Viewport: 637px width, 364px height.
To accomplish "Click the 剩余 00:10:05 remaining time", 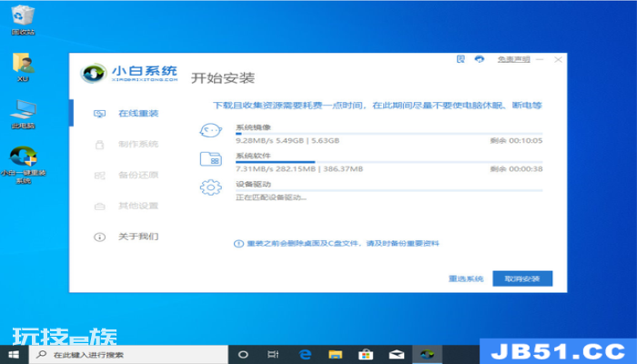I will click(516, 140).
